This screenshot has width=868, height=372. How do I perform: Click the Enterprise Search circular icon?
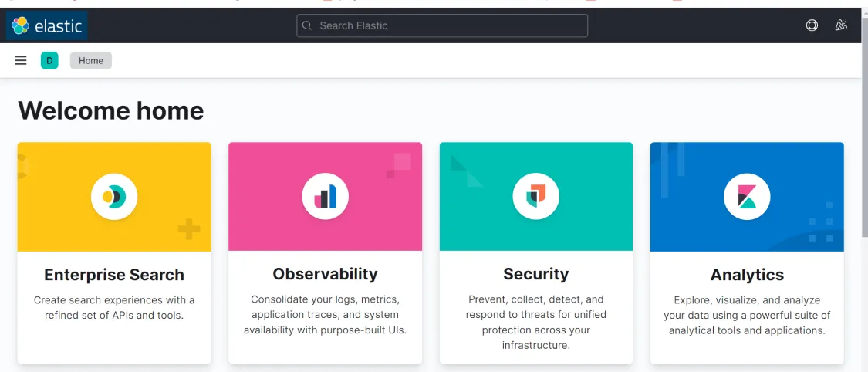point(114,197)
